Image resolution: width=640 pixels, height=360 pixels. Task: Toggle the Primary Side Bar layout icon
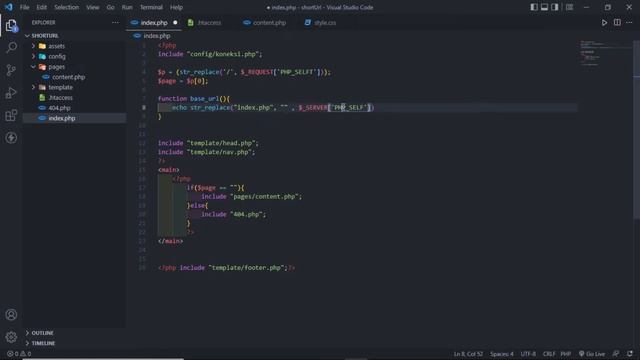[534, 7]
